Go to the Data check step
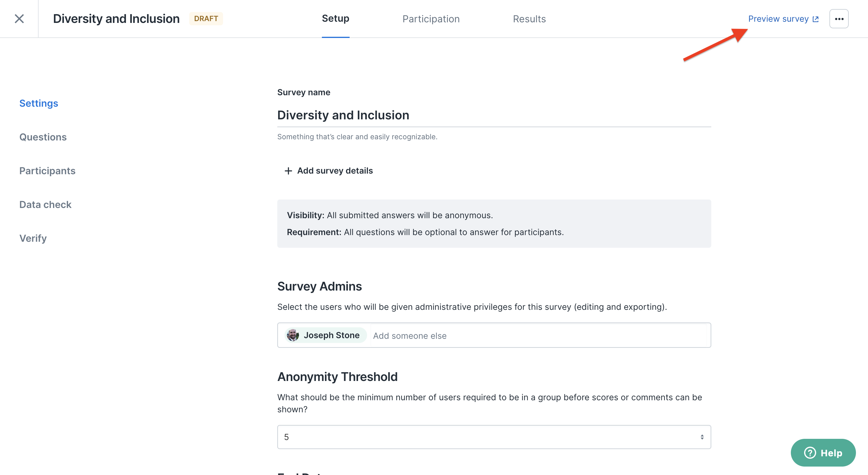Image resolution: width=868 pixels, height=475 pixels. [45, 204]
